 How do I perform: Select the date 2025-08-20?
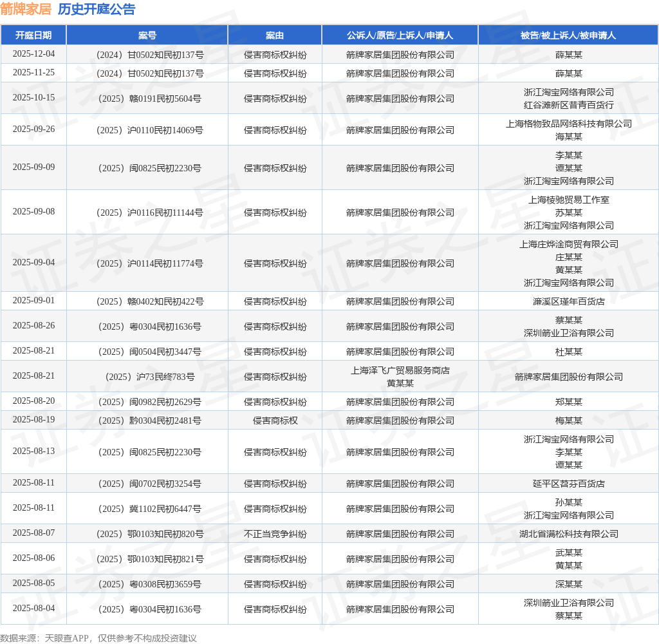(x=33, y=401)
